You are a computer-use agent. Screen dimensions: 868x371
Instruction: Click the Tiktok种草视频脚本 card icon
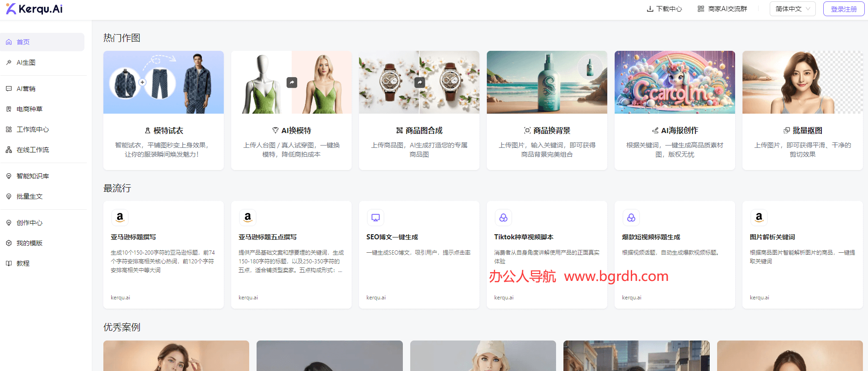point(503,217)
